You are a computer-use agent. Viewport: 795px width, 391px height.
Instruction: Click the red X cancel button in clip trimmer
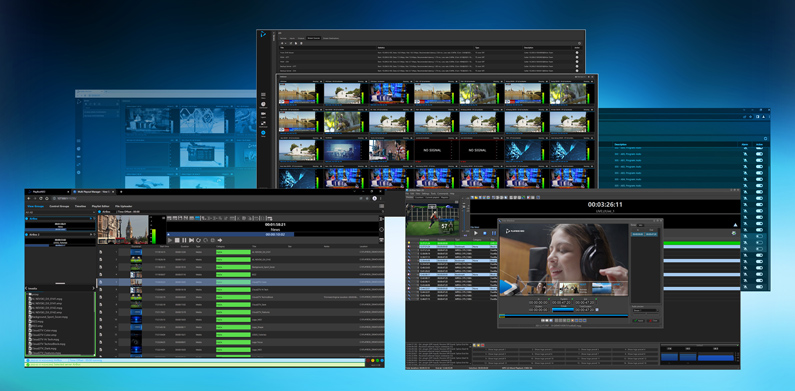click(x=653, y=321)
